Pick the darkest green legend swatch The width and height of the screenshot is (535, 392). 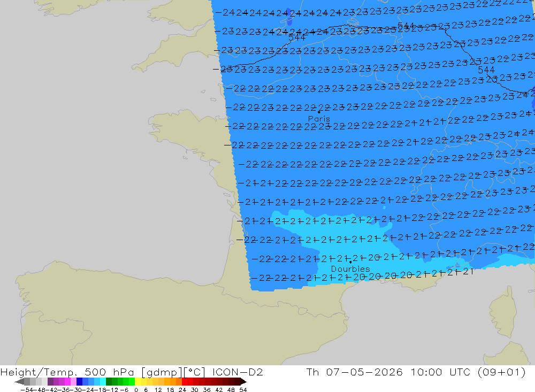pyautogui.click(x=109, y=381)
